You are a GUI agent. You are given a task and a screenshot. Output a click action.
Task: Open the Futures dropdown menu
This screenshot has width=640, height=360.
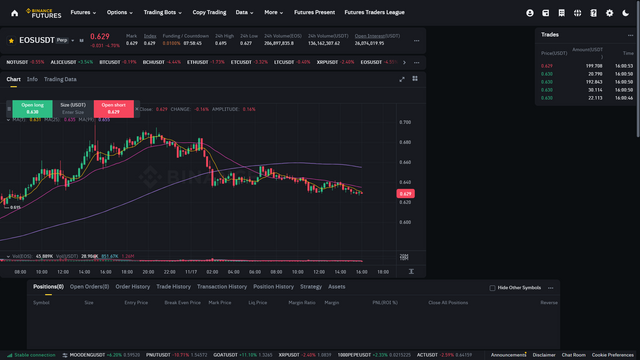83,13
